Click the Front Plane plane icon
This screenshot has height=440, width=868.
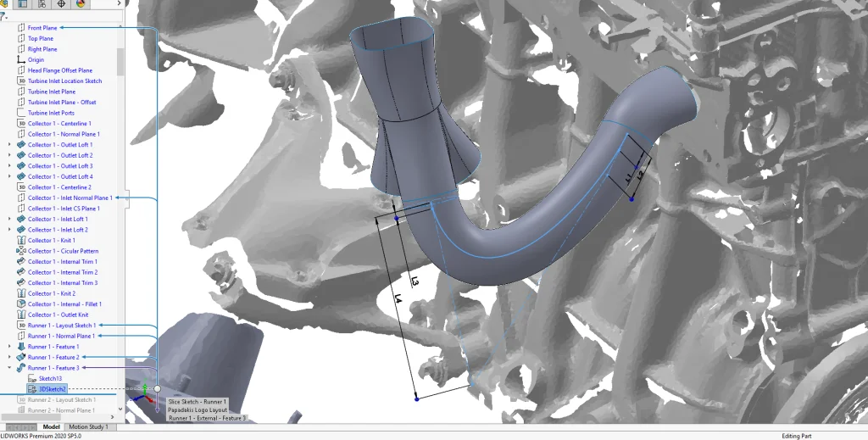(x=21, y=28)
